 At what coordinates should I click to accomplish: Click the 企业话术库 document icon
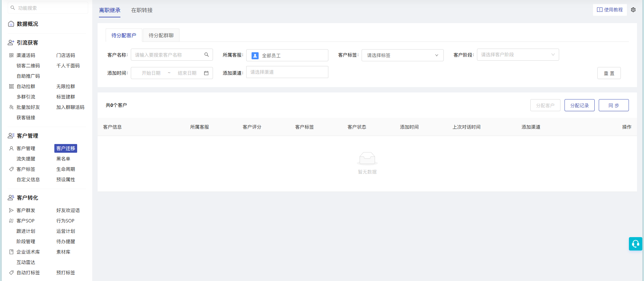(11, 252)
